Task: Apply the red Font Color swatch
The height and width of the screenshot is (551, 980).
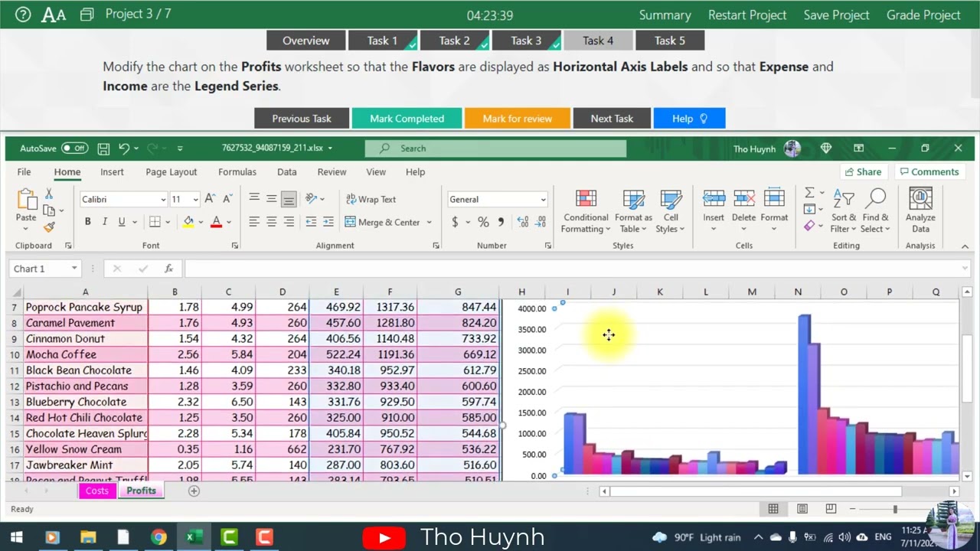Action: [216, 222]
